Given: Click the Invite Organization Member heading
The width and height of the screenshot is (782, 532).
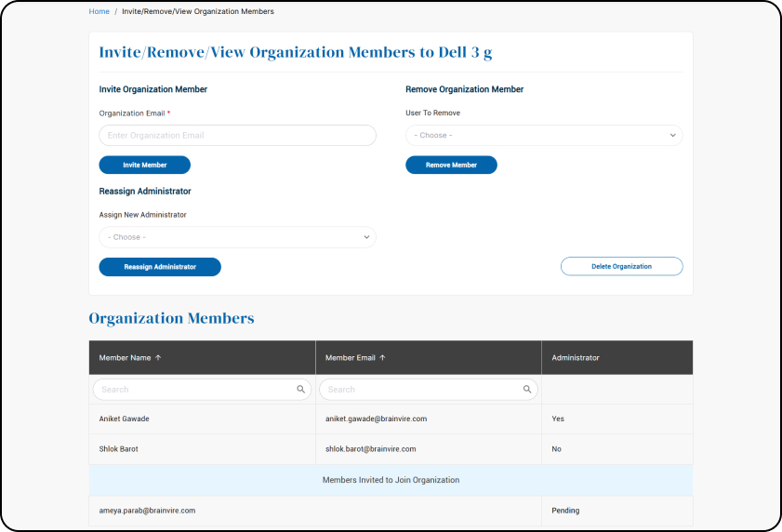Looking at the screenshot, I should [x=153, y=89].
